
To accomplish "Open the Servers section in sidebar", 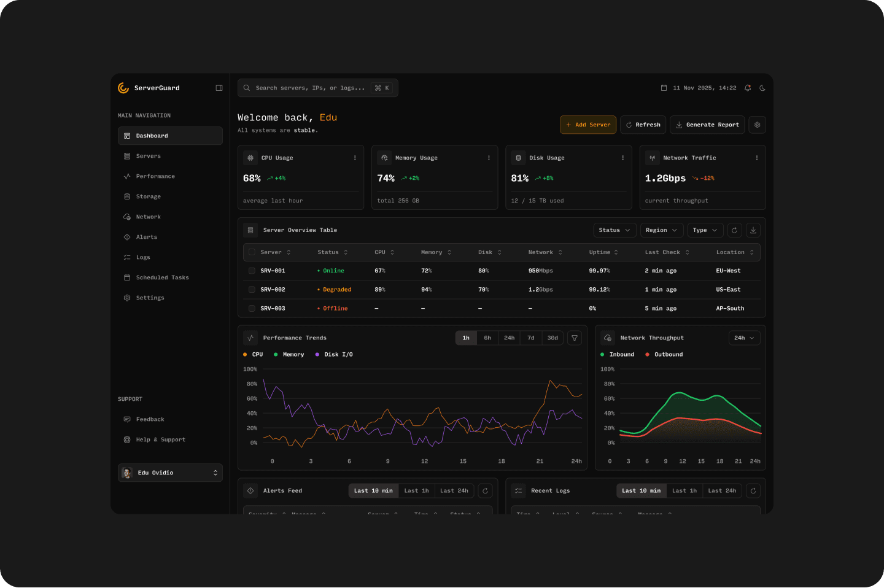I will coord(149,156).
